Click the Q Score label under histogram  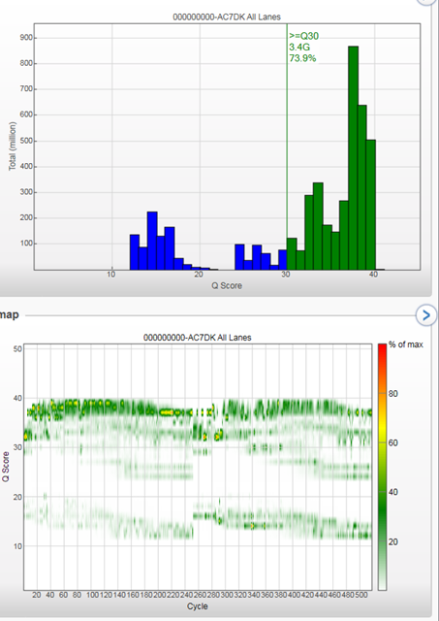pos(227,286)
